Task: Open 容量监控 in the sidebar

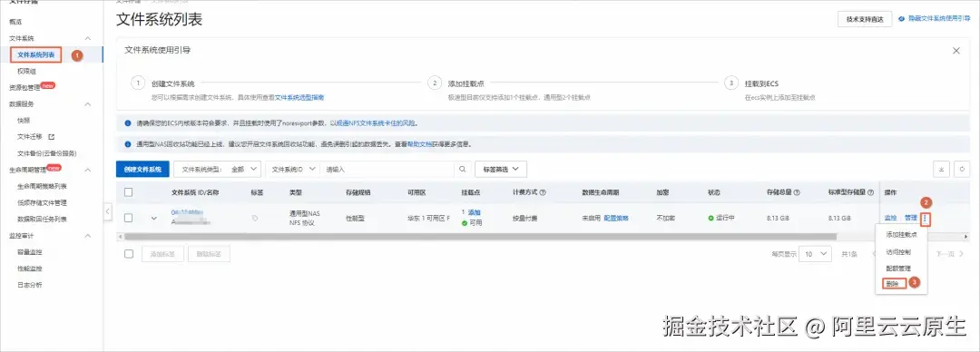Action: point(30,252)
